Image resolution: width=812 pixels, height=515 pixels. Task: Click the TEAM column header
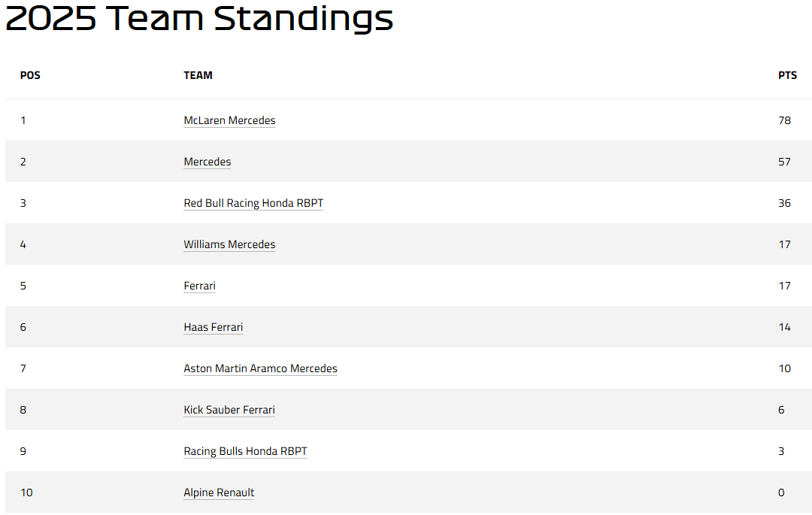tap(198, 75)
